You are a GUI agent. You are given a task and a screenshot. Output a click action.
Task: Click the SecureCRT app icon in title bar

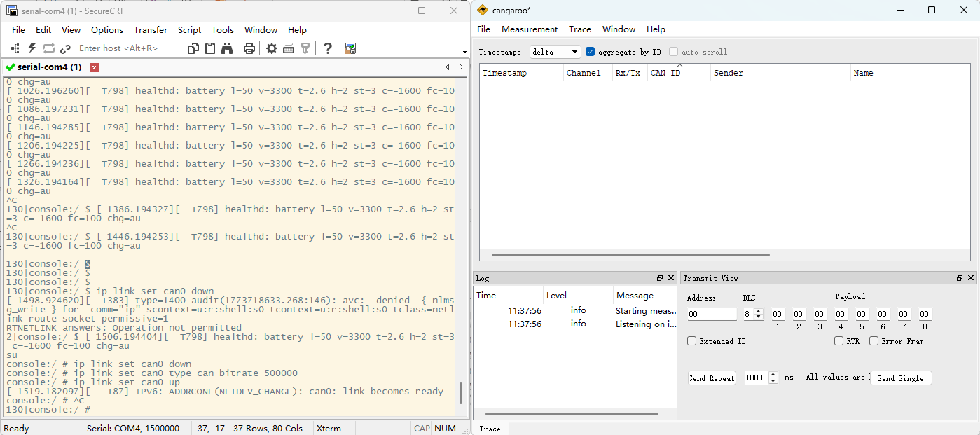[x=11, y=10]
